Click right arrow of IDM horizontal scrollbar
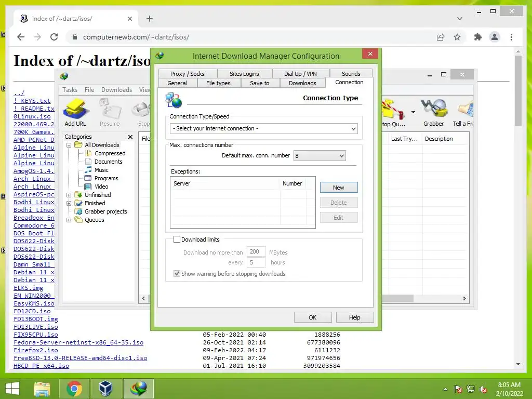532x399 pixels. coord(464,299)
